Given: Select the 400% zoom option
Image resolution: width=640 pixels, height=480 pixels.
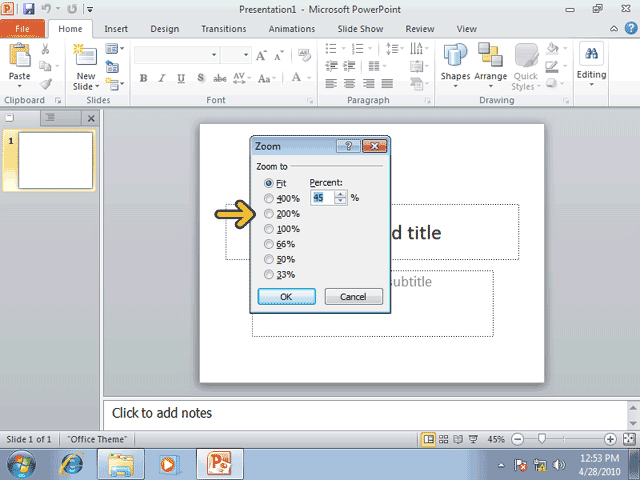Looking at the screenshot, I should pyautogui.click(x=269, y=198).
